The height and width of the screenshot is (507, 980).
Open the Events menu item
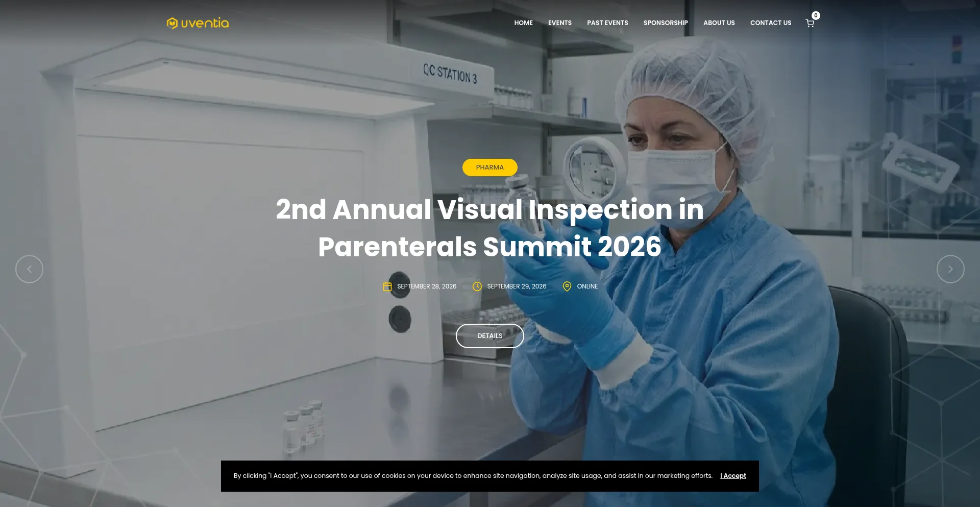[560, 23]
